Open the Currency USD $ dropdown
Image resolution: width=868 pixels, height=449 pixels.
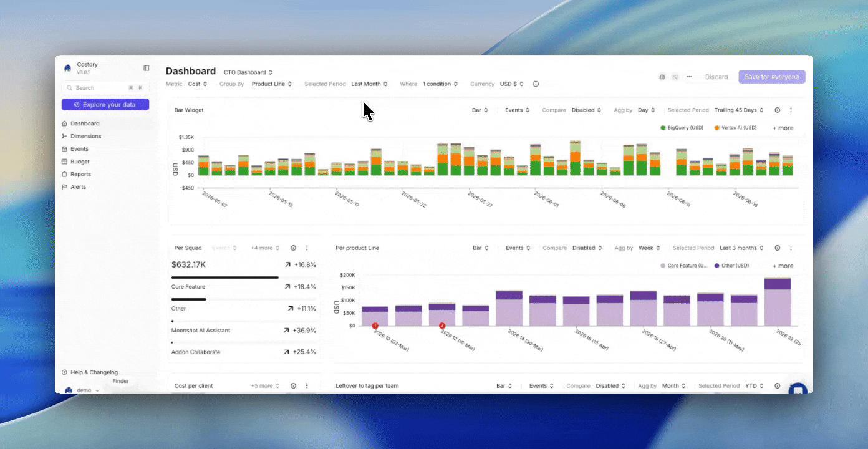click(512, 84)
